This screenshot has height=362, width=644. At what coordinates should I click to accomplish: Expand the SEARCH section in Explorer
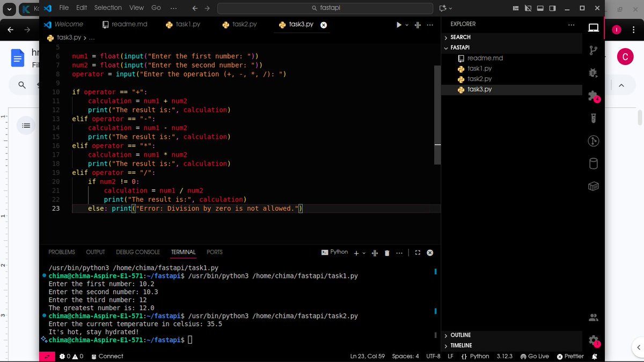pos(511,37)
